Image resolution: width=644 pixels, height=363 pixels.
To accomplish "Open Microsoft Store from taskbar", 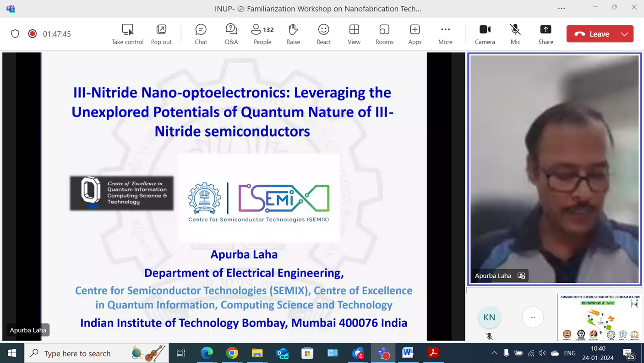I will click(x=307, y=353).
